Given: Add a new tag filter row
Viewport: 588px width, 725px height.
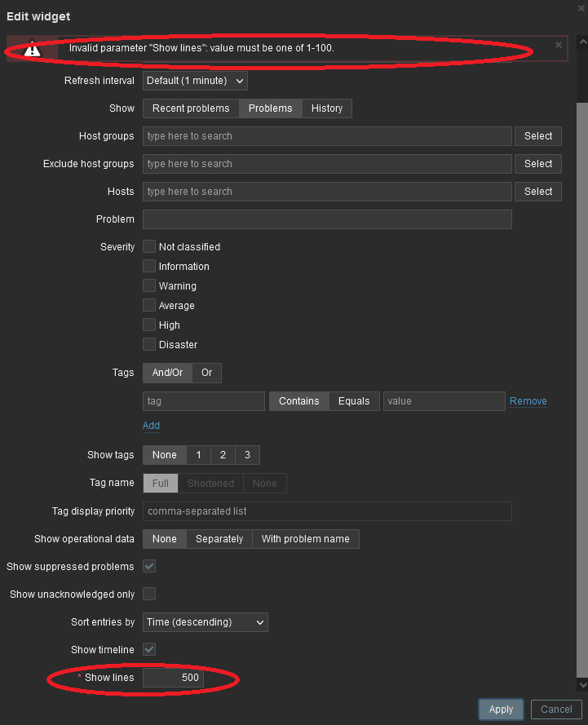Looking at the screenshot, I should (x=151, y=426).
